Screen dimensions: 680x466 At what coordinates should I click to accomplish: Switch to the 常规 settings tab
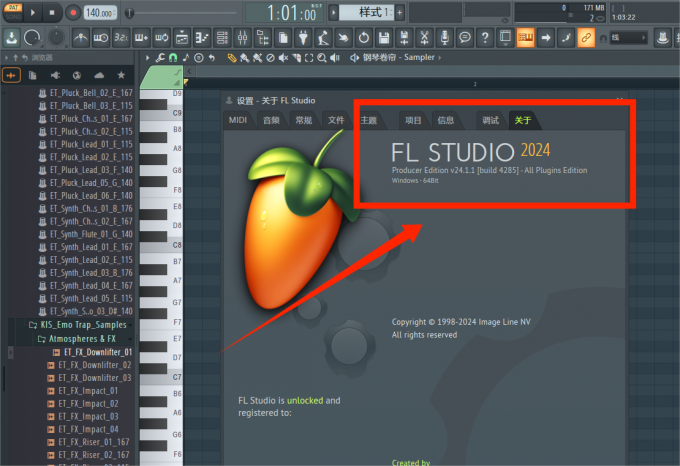point(304,120)
